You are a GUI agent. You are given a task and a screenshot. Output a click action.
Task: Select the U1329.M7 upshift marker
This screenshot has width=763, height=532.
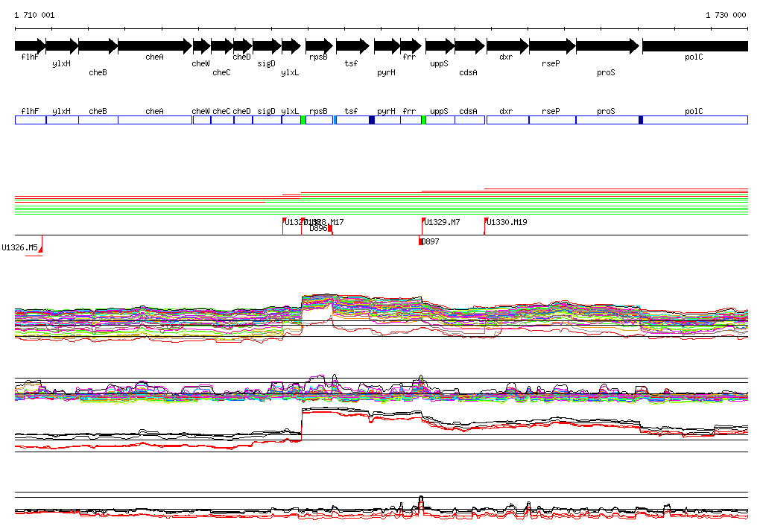pyautogui.click(x=424, y=221)
